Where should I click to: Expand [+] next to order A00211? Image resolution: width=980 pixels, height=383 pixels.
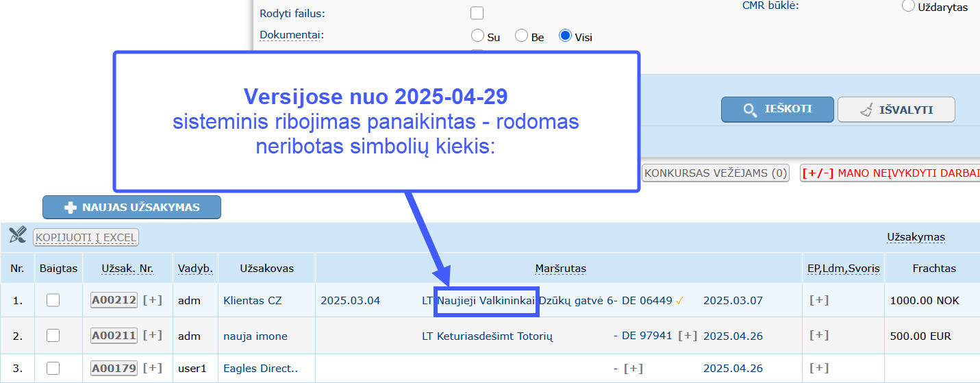[x=152, y=335]
